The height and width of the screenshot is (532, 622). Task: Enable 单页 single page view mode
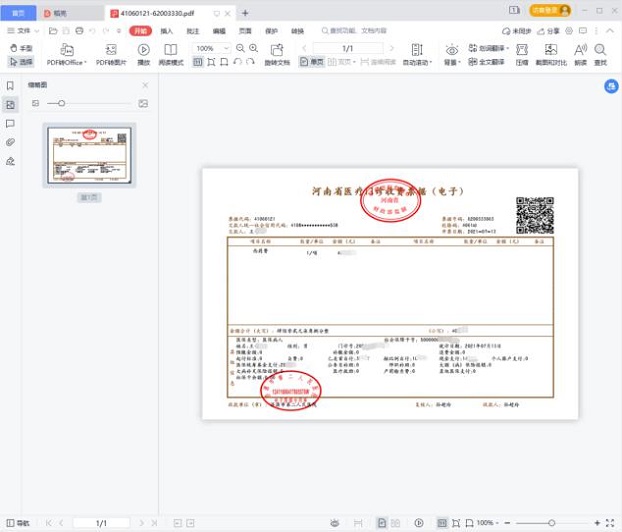pyautogui.click(x=311, y=62)
